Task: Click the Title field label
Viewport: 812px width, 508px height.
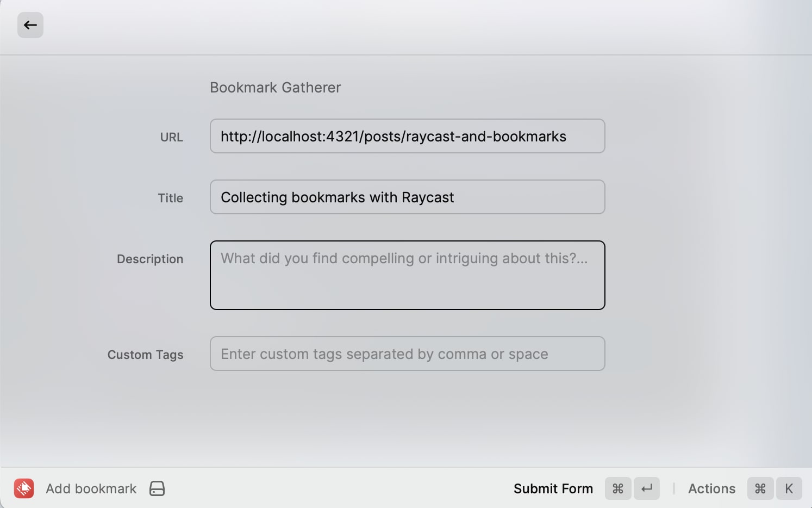Action: (x=171, y=198)
